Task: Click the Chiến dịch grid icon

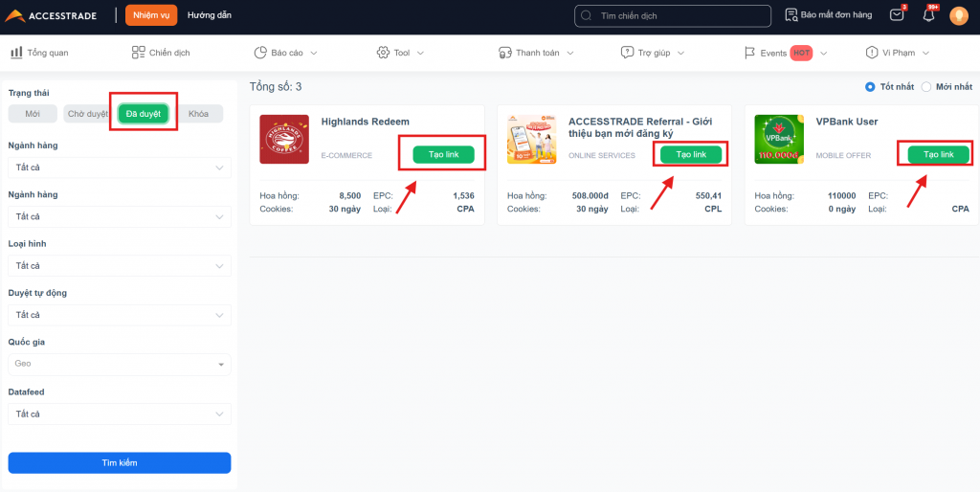Action: click(138, 53)
